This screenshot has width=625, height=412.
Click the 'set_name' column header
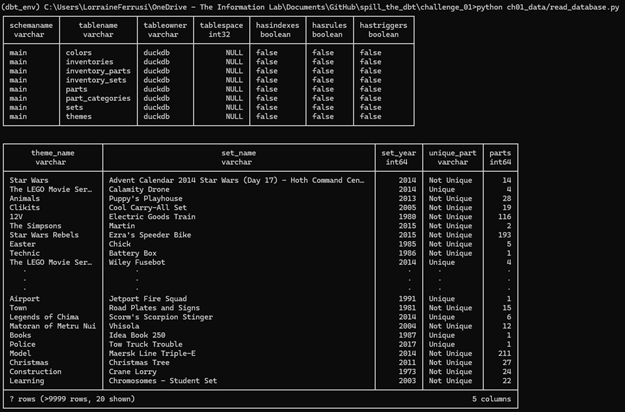point(239,153)
